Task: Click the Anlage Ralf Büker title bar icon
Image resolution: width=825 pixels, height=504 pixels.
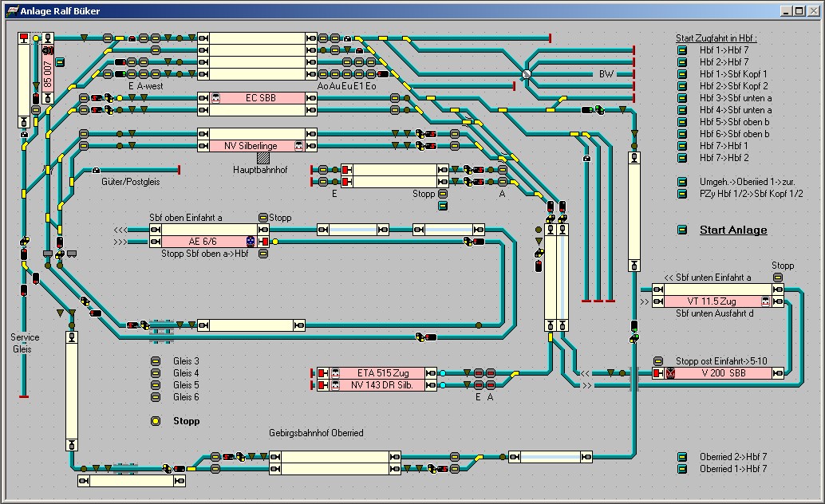Action: click(x=10, y=11)
